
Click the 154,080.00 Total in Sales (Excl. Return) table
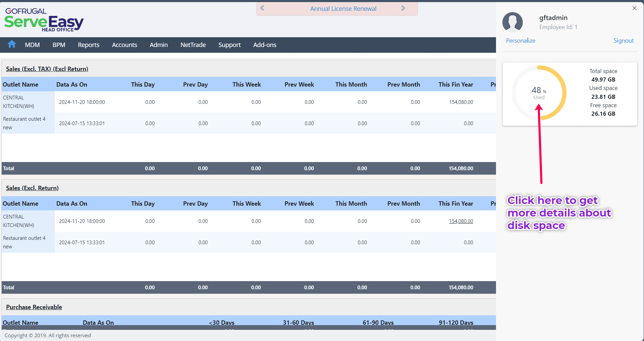pos(461,288)
